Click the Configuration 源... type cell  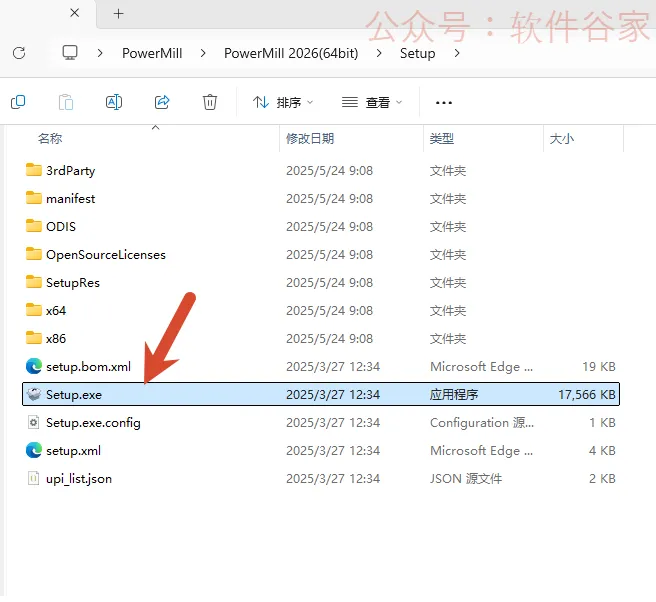click(x=482, y=423)
